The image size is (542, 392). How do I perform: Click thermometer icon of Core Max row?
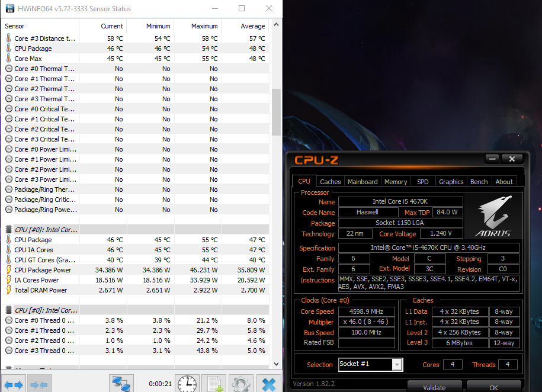9,59
